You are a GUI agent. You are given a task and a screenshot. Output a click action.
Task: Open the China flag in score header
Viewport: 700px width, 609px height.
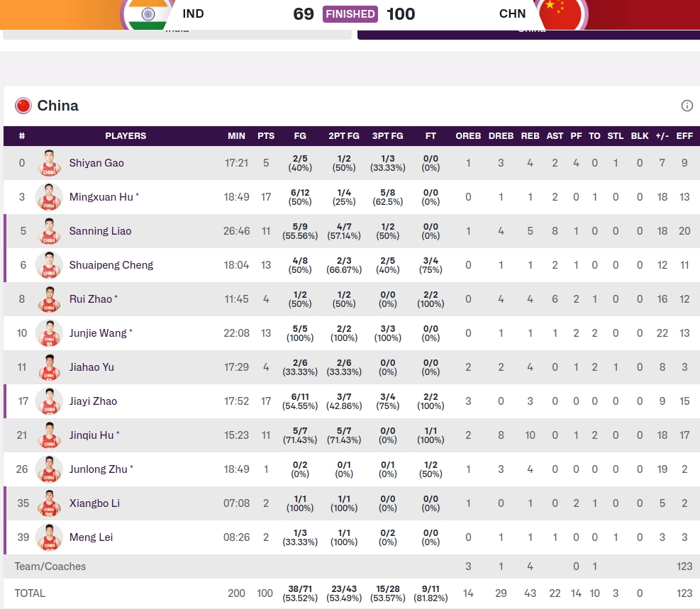tap(560, 14)
